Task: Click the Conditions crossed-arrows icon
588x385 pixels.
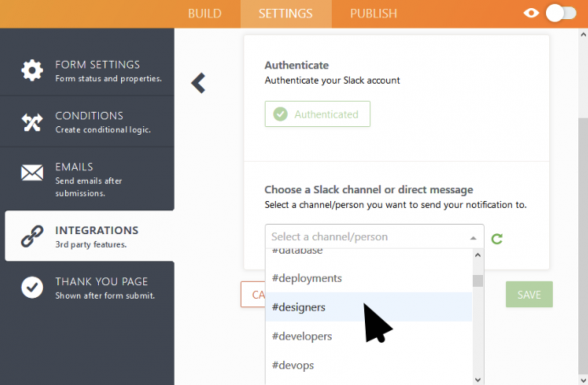Action: [x=32, y=122]
